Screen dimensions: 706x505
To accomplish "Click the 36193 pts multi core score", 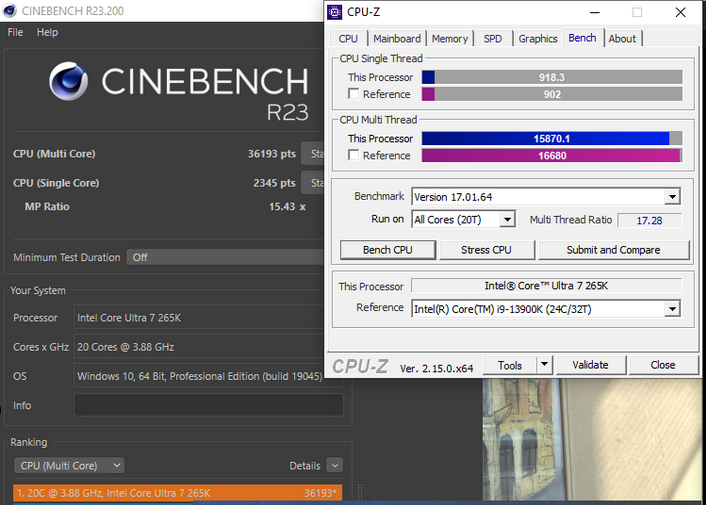I will 272,154.
